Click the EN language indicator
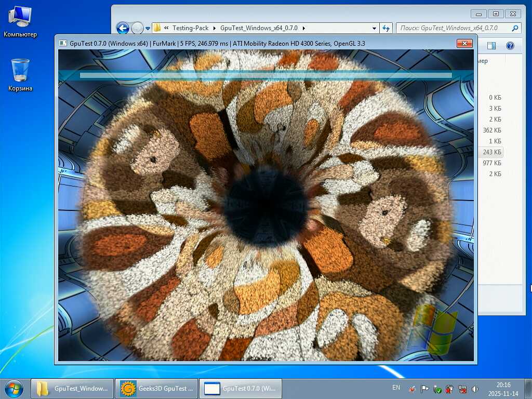Viewport: 532px width, 399px height. tap(396, 388)
